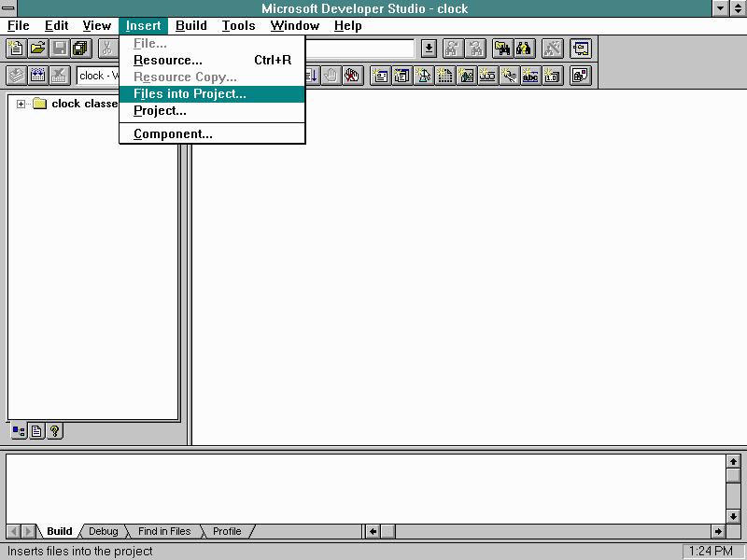Click the Find in Files binoculars icon
Screen dimensions: 747x560
pos(501,49)
